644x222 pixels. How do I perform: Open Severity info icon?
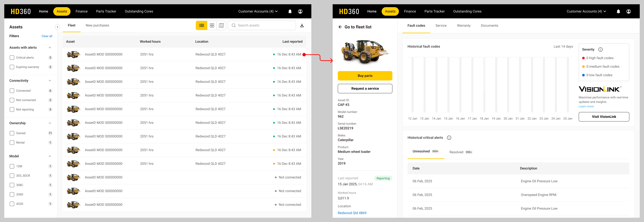600,50
